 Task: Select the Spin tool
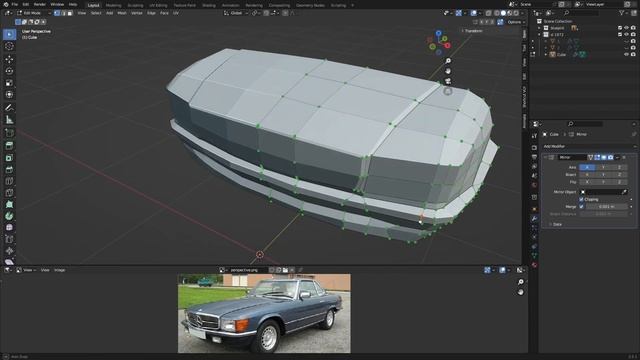point(9,216)
